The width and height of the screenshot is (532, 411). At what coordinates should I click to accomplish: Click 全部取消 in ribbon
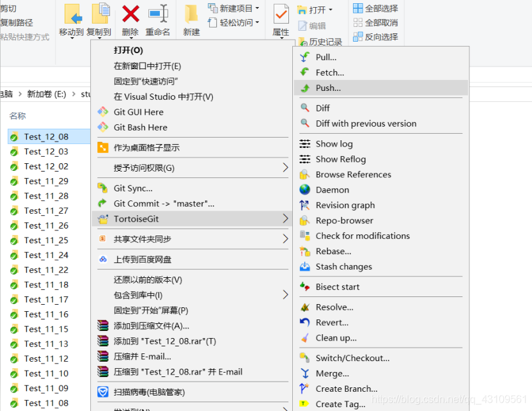point(375,23)
